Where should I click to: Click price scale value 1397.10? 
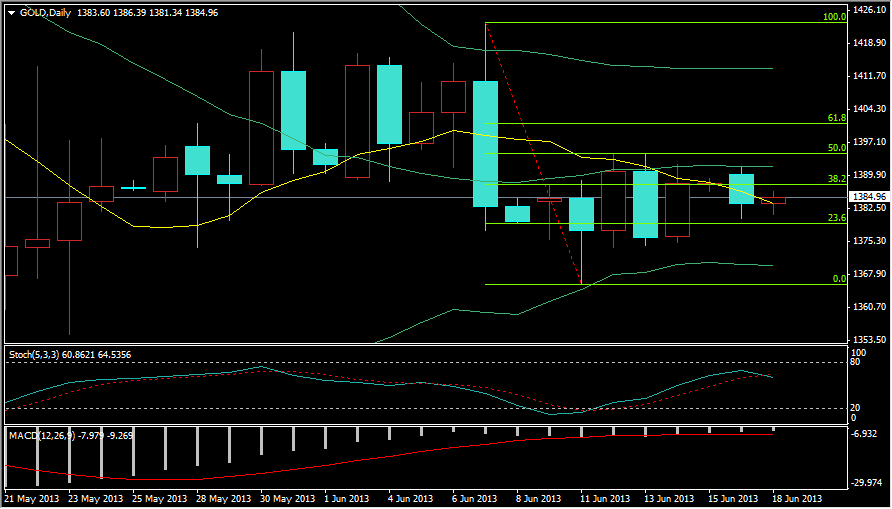(868, 142)
